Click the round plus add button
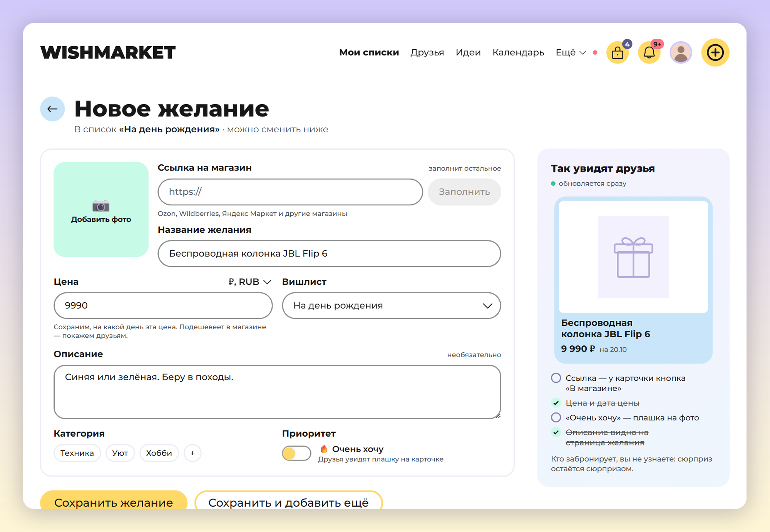 pyautogui.click(x=715, y=52)
